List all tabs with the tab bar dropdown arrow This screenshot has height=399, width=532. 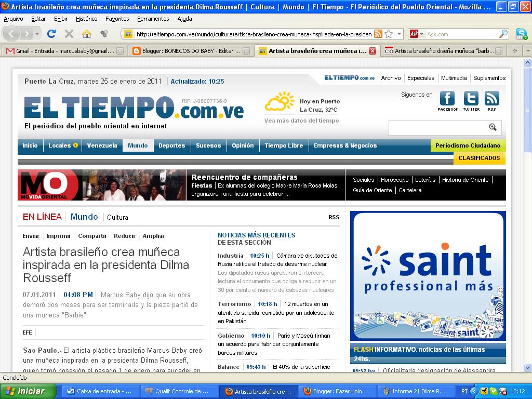527,51
